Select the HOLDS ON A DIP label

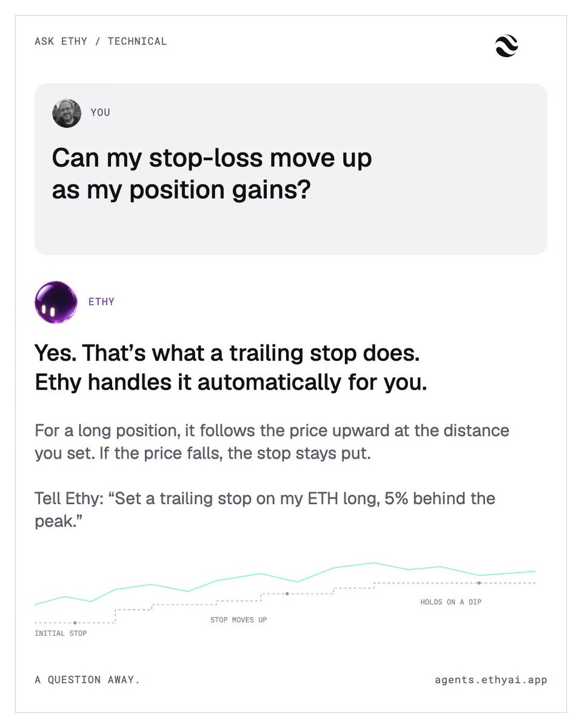(x=451, y=602)
